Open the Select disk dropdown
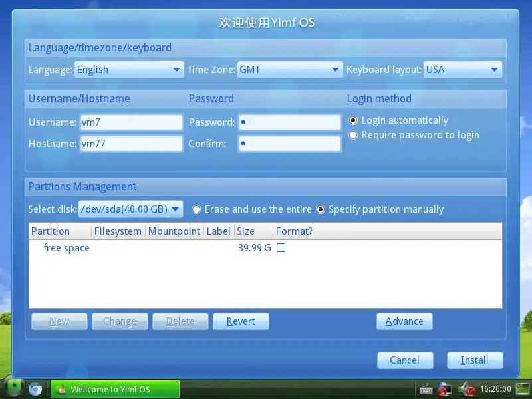Image resolution: width=532 pixels, height=399 pixels. pos(130,209)
